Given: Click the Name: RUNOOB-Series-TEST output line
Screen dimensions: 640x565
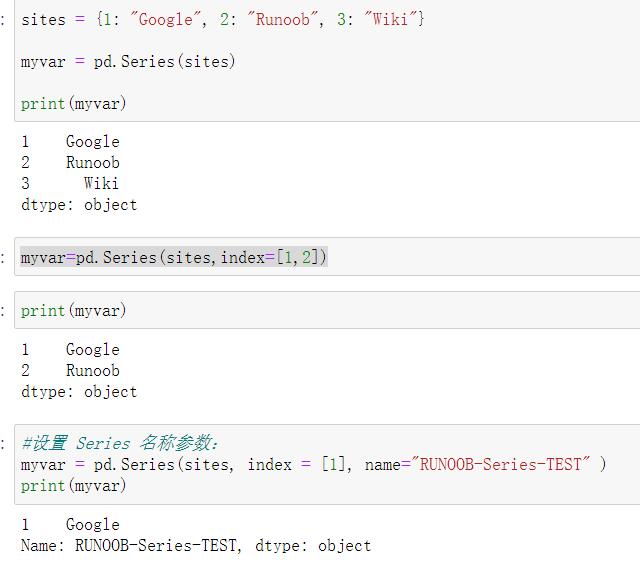Looking at the screenshot, I should click(x=195, y=545).
